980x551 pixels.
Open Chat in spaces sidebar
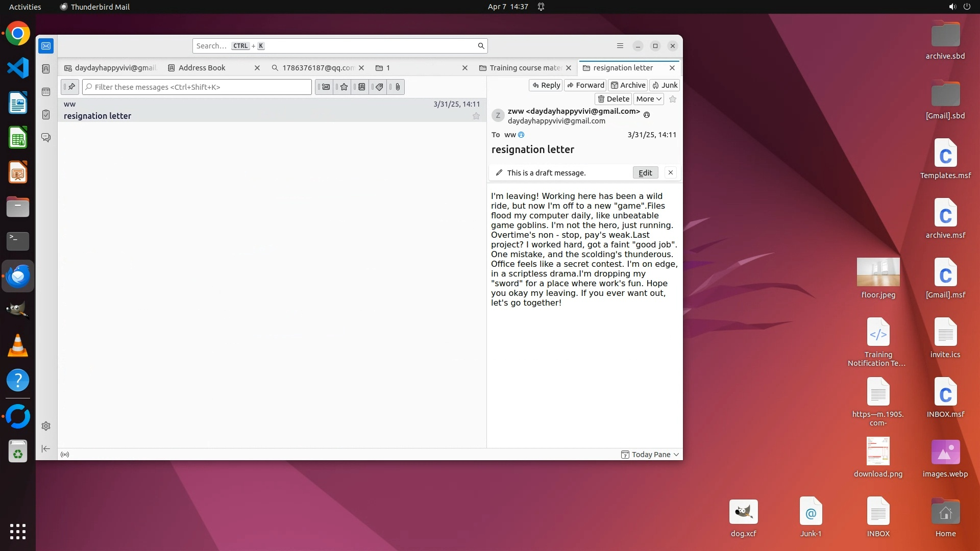[46, 138]
